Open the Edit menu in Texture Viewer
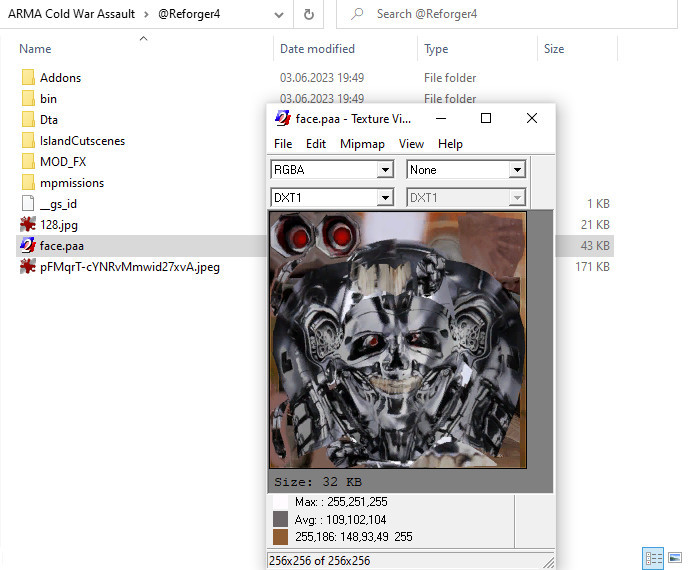Screen dimensions: 690x570 [316, 144]
